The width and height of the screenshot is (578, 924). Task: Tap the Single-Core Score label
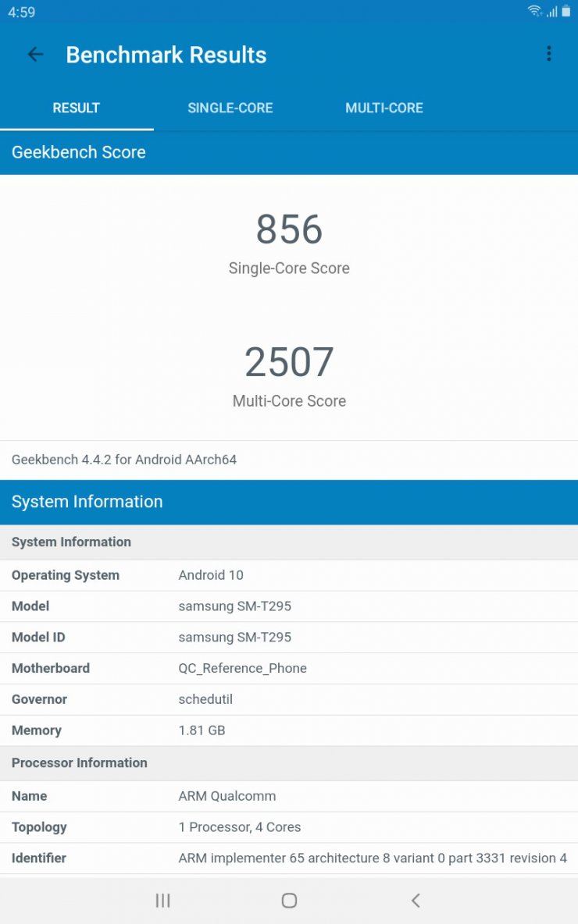tap(289, 268)
